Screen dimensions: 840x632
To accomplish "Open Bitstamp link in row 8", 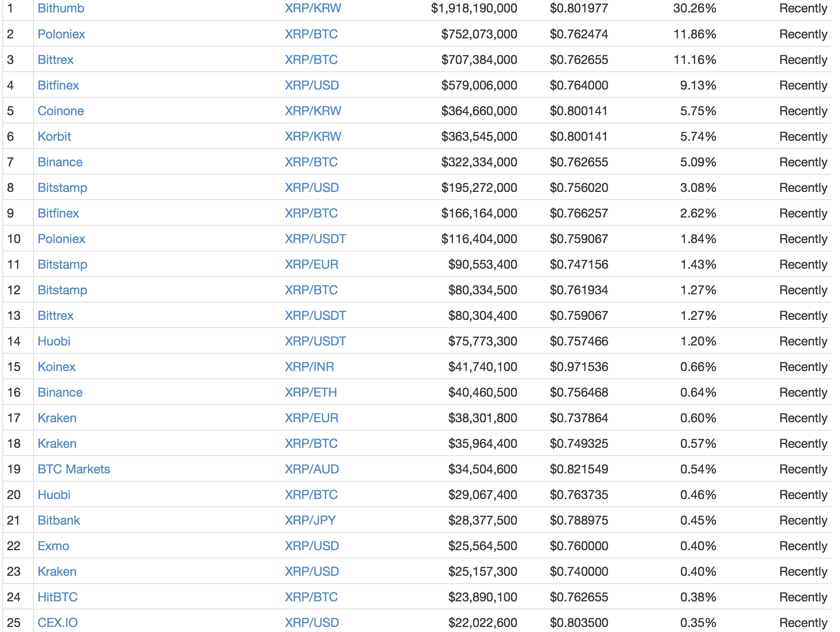I will (x=62, y=187).
